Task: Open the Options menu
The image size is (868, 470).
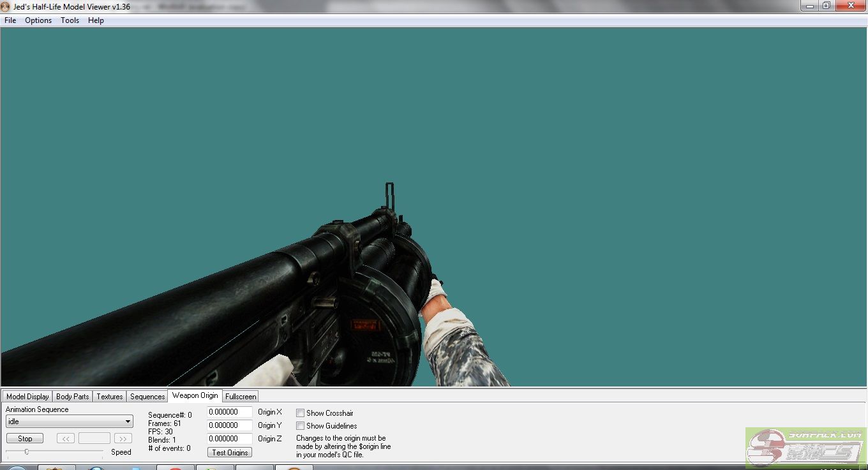Action: click(38, 20)
